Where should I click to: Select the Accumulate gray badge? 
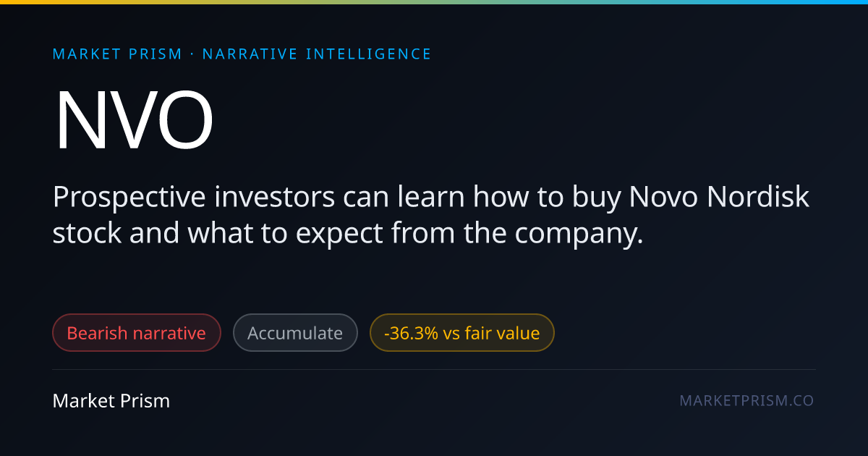click(x=295, y=333)
